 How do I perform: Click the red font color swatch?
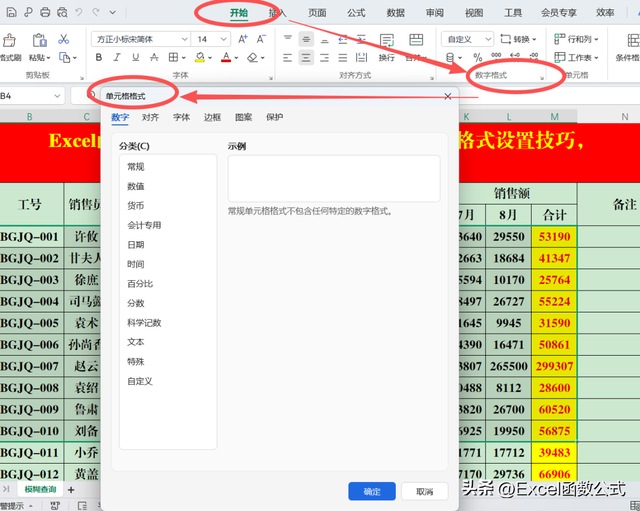[x=227, y=58]
